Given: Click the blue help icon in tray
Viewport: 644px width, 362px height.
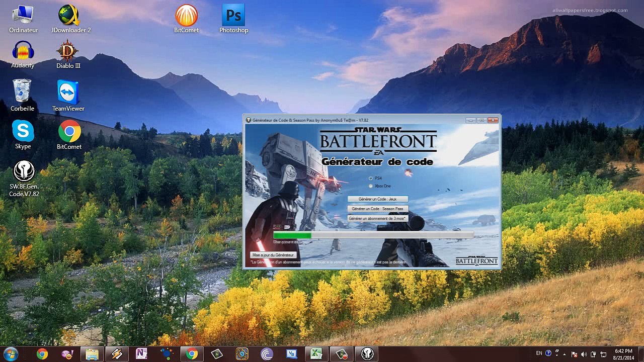Looking at the screenshot, I should (x=548, y=353).
